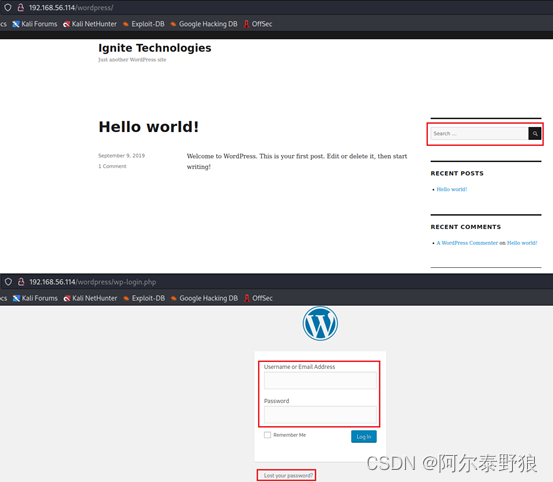Open OffSec bookmark in the top browser
This screenshot has width=553, height=482.
click(x=258, y=24)
